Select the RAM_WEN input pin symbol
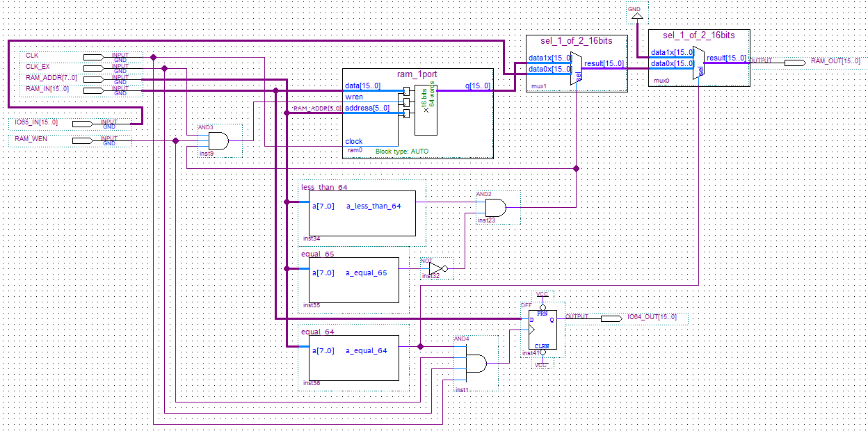Viewport: 868px width, 431px height. (82, 140)
